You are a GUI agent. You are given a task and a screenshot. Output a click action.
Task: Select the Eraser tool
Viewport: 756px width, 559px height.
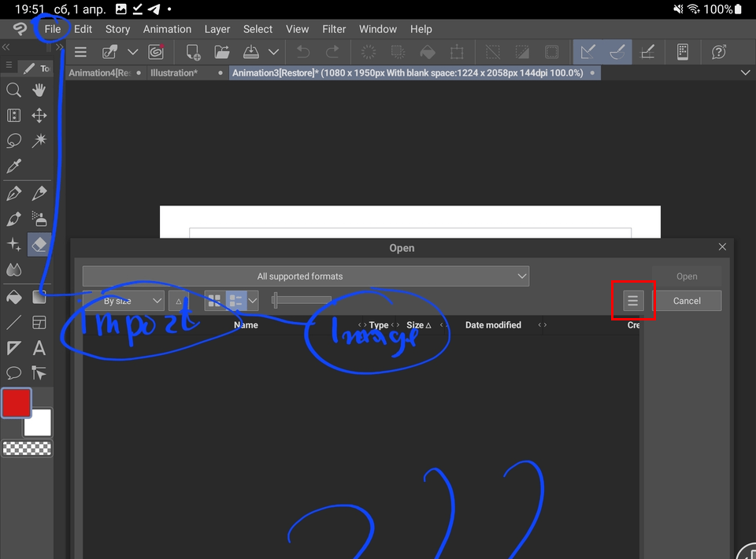click(39, 244)
